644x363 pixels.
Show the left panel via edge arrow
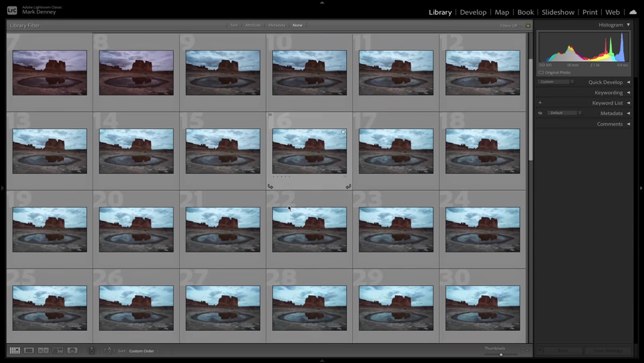pyautogui.click(x=2, y=188)
